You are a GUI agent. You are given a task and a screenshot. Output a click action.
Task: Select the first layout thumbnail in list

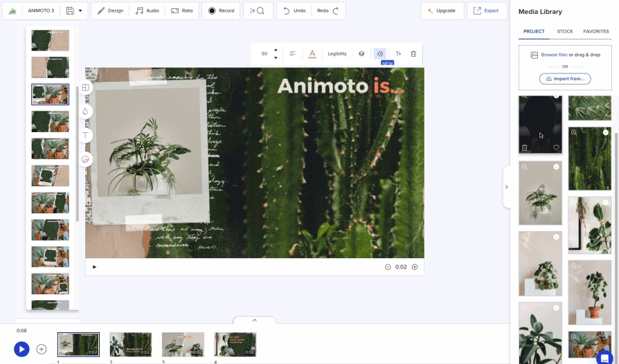[x=50, y=40]
